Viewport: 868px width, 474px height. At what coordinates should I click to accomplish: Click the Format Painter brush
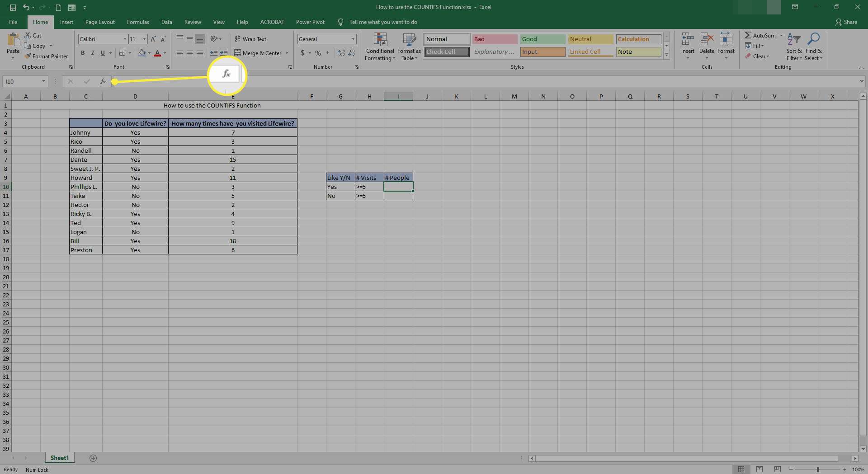46,56
